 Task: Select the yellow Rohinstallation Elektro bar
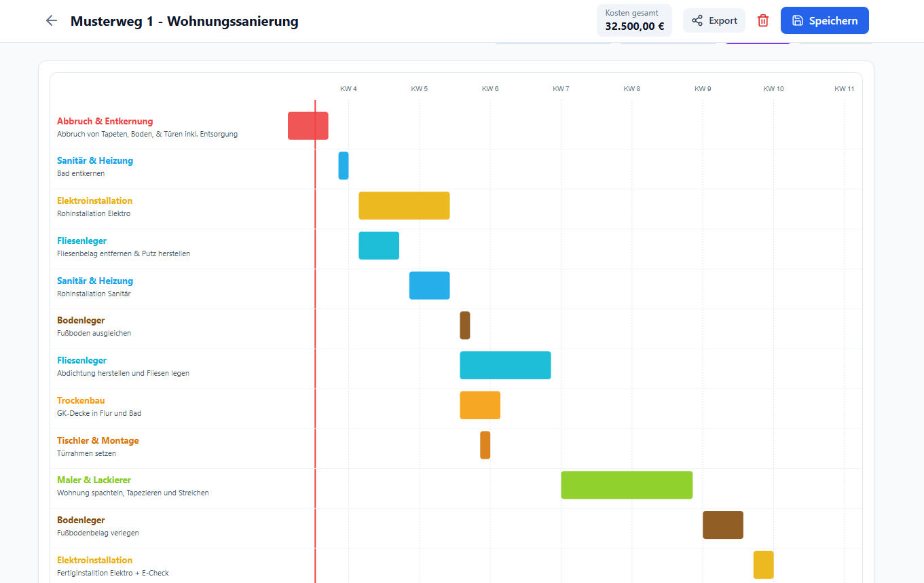tap(404, 206)
